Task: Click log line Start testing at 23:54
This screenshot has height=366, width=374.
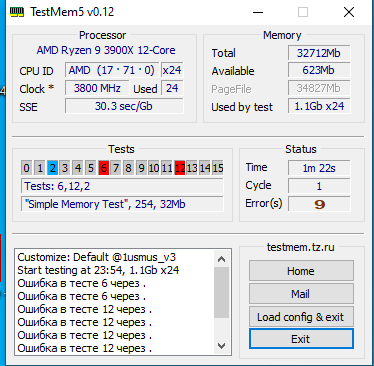Action: 98,270
